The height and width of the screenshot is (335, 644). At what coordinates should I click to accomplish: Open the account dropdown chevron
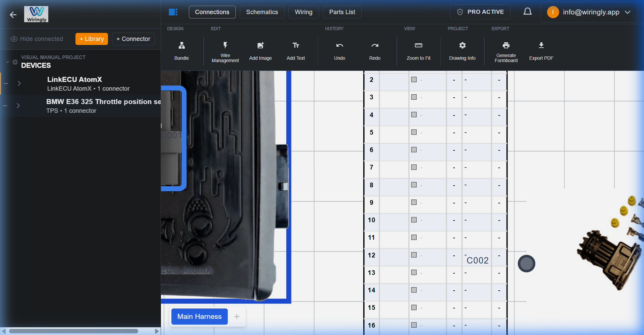(x=628, y=12)
